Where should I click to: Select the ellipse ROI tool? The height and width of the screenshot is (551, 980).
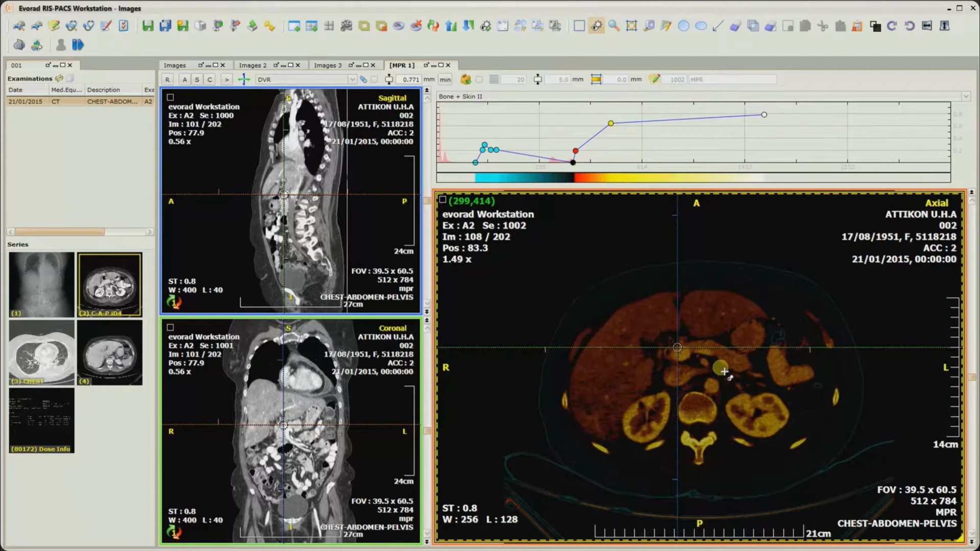pos(701,26)
